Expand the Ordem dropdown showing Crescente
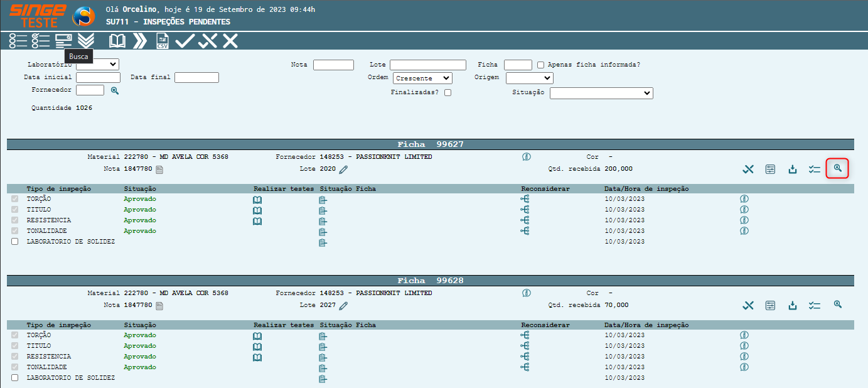868x388 pixels. pos(422,78)
